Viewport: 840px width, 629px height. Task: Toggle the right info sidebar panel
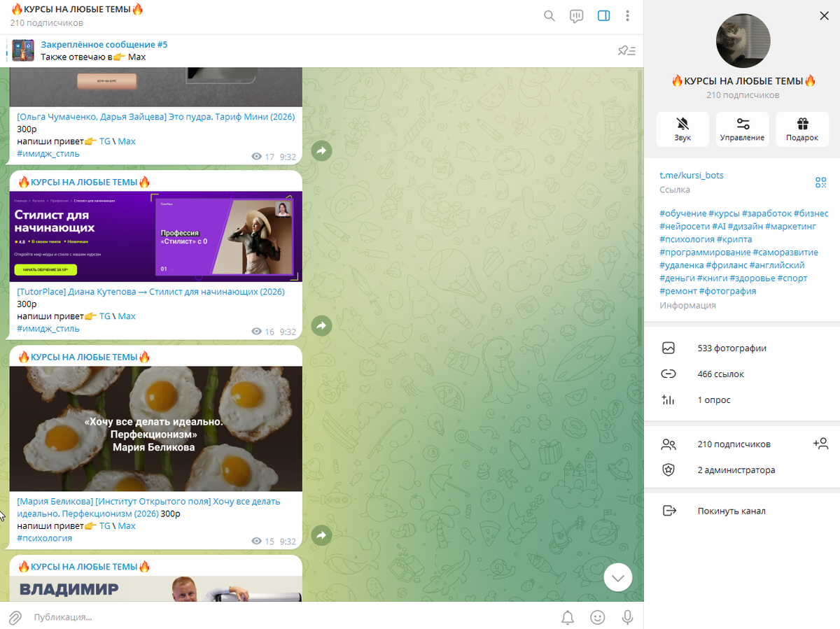click(x=603, y=16)
